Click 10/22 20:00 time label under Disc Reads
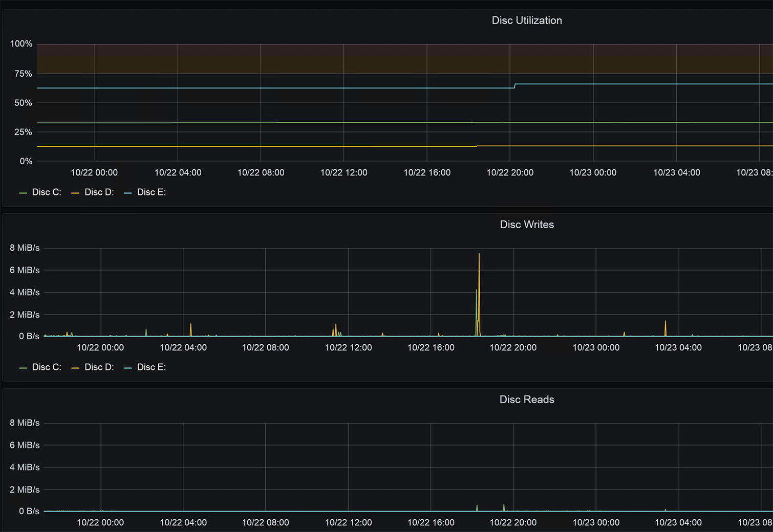 (x=513, y=523)
